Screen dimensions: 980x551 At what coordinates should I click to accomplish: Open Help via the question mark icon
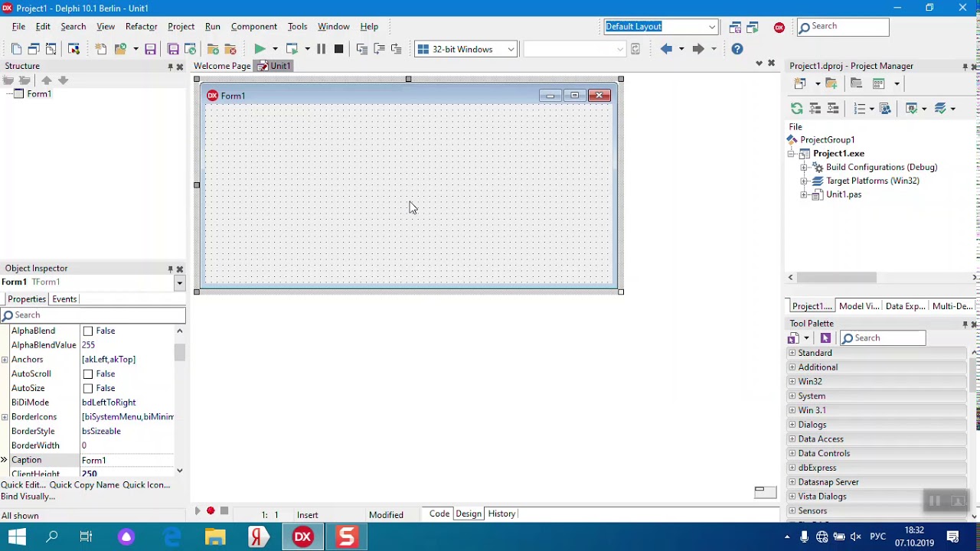coord(737,49)
